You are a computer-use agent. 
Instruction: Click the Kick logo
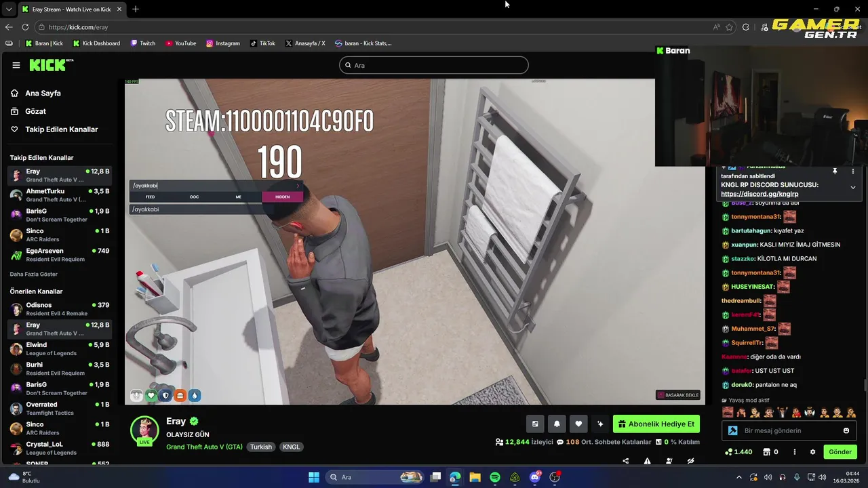(51, 65)
